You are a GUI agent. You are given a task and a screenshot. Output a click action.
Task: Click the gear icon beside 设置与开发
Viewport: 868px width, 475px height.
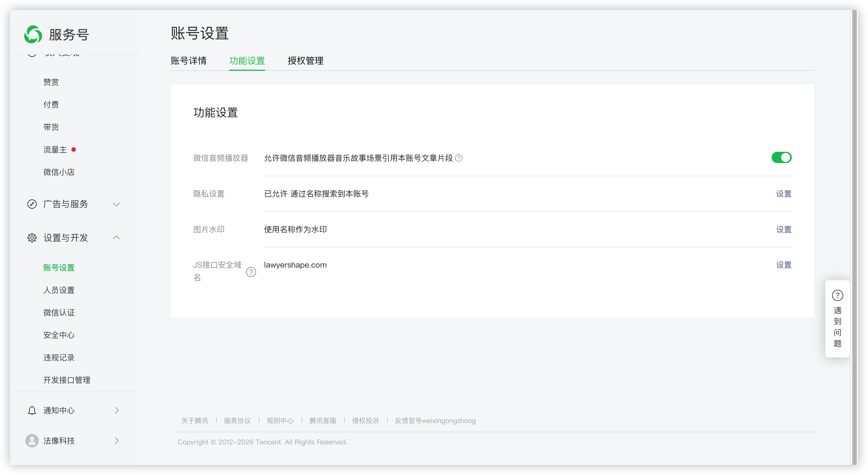pos(32,238)
